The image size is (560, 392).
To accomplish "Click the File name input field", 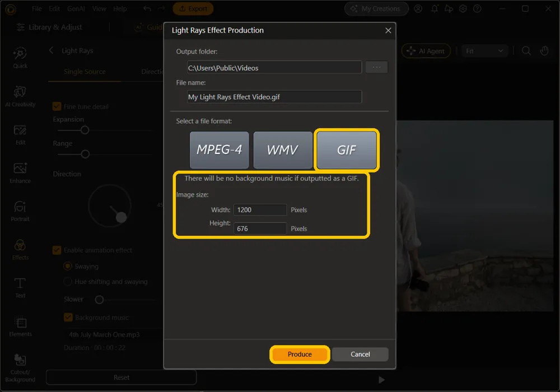I will coord(274,97).
